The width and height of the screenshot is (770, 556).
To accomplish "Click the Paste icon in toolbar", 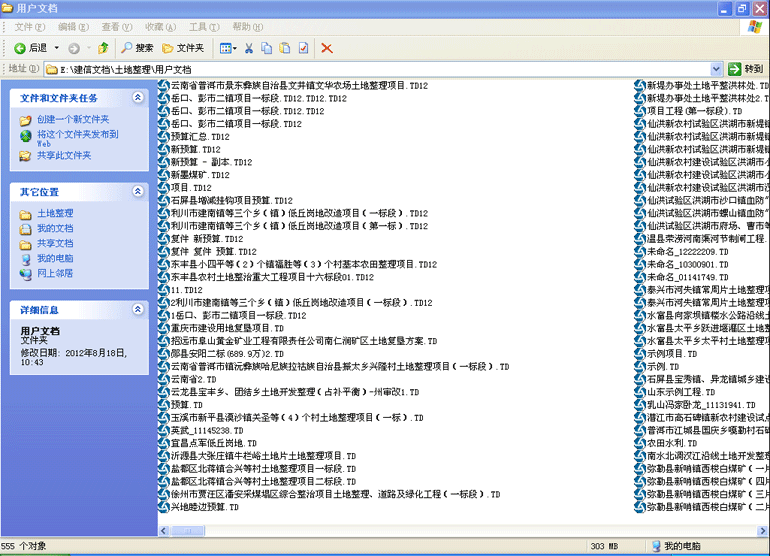I will (x=284, y=48).
